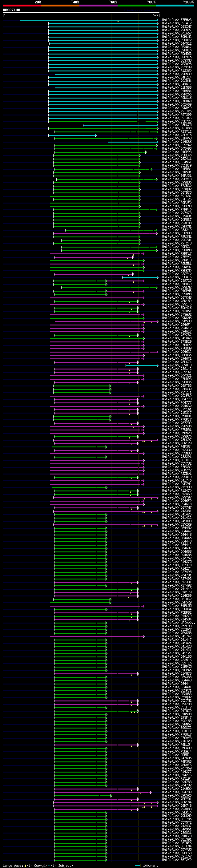Viewport: 197px width, 868px height.
Task: Click the green ~80% identity legend segment
Action: (136, 6)
